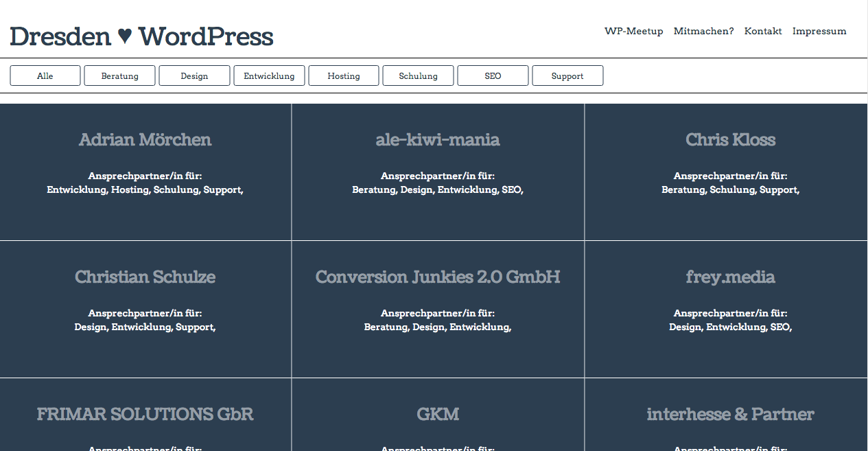Click 'Entwicklung, Hosting, Schulung, Support,' text
The width and height of the screenshot is (868, 451).
point(145,189)
